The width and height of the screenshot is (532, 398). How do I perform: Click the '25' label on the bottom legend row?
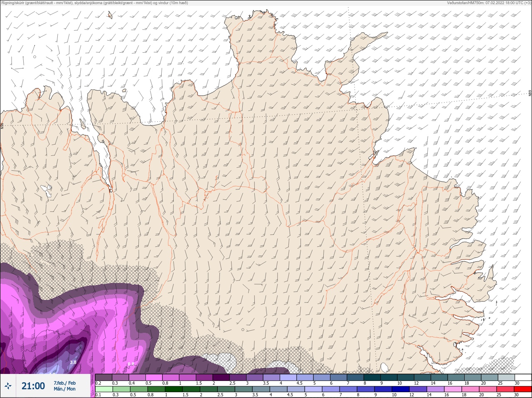[x=500, y=395]
